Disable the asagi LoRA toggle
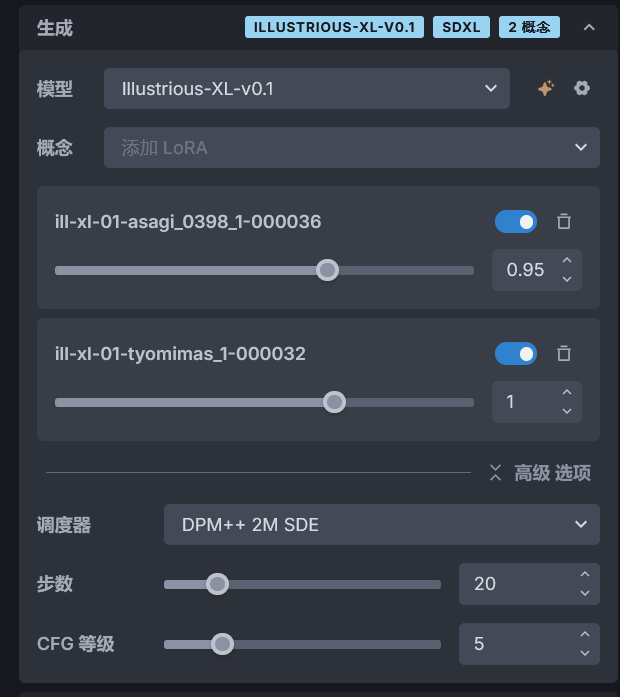 516,221
